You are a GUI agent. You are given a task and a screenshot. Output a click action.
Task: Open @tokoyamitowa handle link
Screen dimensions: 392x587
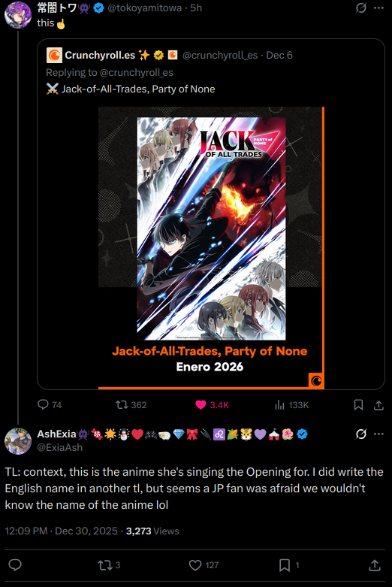click(x=145, y=8)
